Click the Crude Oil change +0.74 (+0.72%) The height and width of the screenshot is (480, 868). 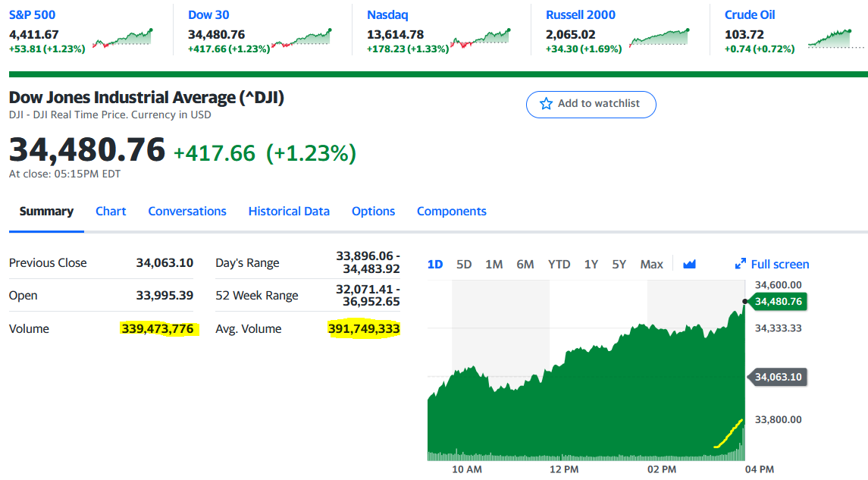(760, 49)
